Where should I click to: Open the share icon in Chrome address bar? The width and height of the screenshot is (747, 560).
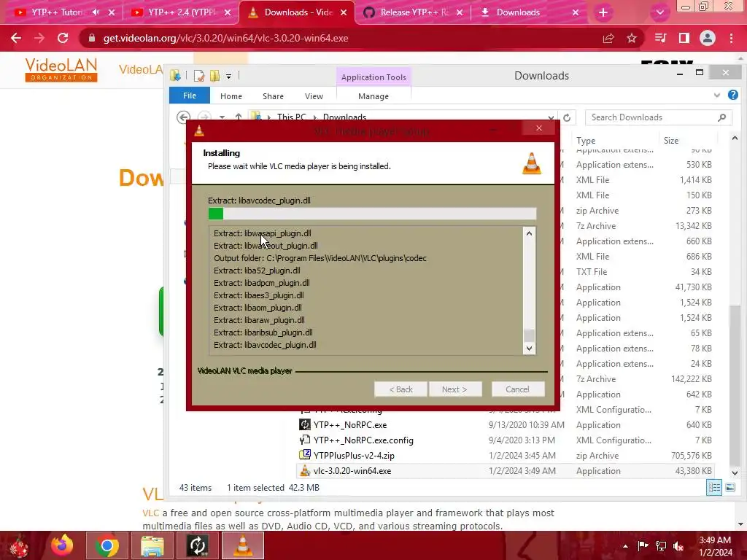608,38
